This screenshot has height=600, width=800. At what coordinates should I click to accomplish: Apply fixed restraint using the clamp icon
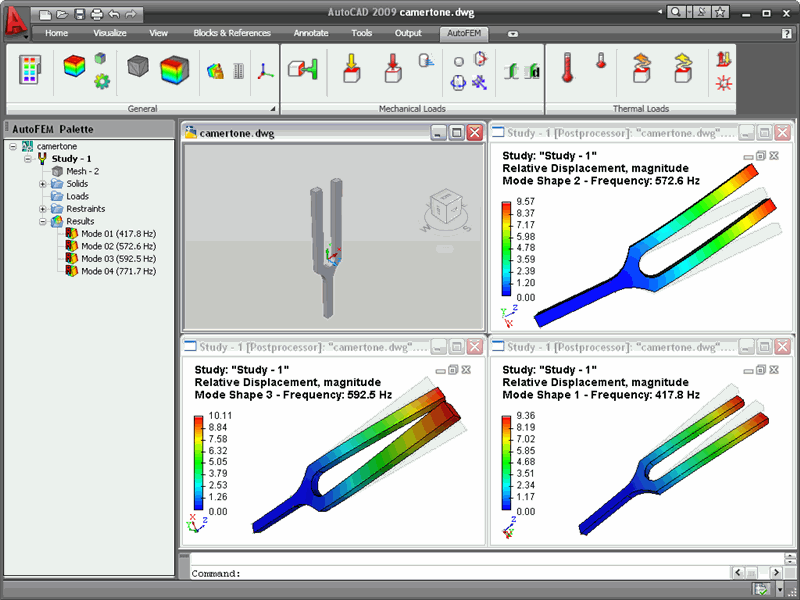303,69
